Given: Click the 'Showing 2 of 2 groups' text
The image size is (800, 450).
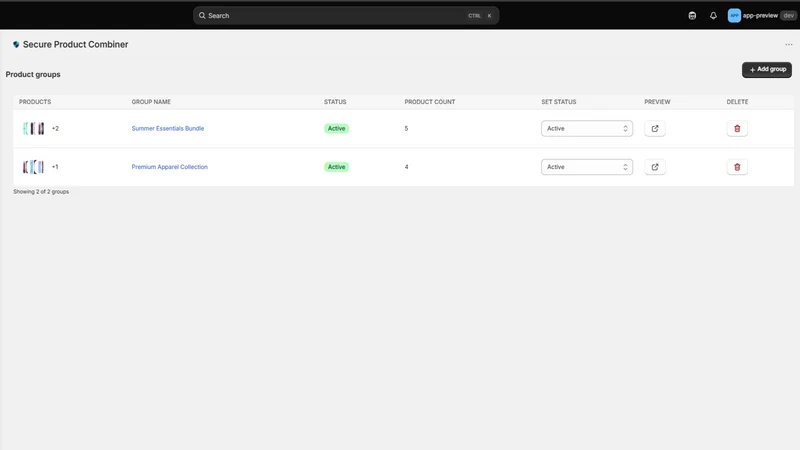Looking at the screenshot, I should point(41,192).
